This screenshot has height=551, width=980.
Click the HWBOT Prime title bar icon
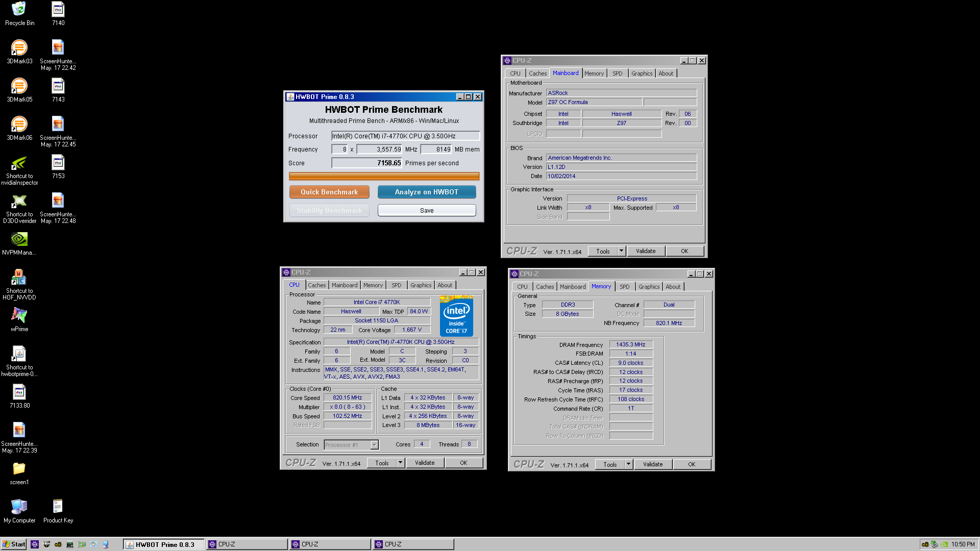[290, 97]
